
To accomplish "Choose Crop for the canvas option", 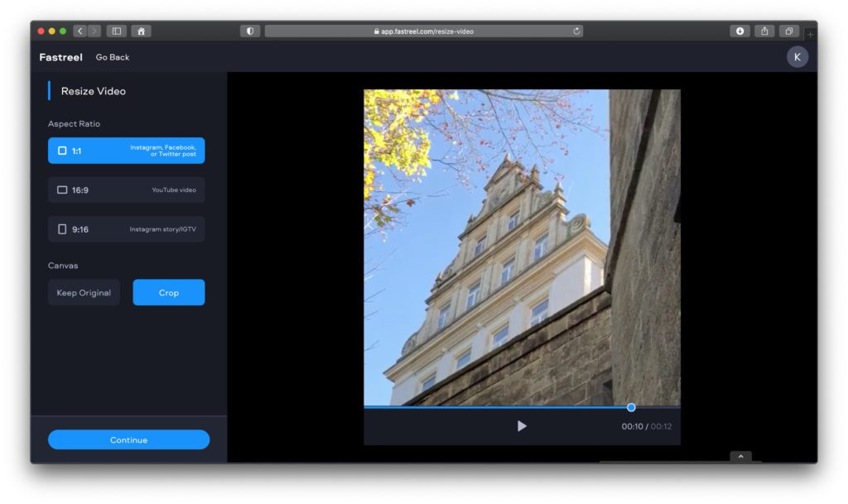I will [x=169, y=292].
